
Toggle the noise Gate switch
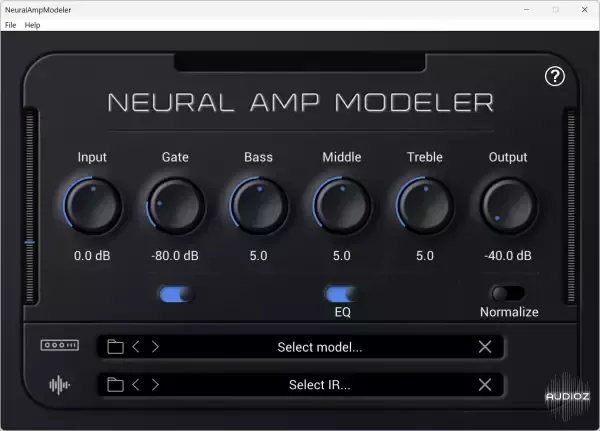[176, 294]
